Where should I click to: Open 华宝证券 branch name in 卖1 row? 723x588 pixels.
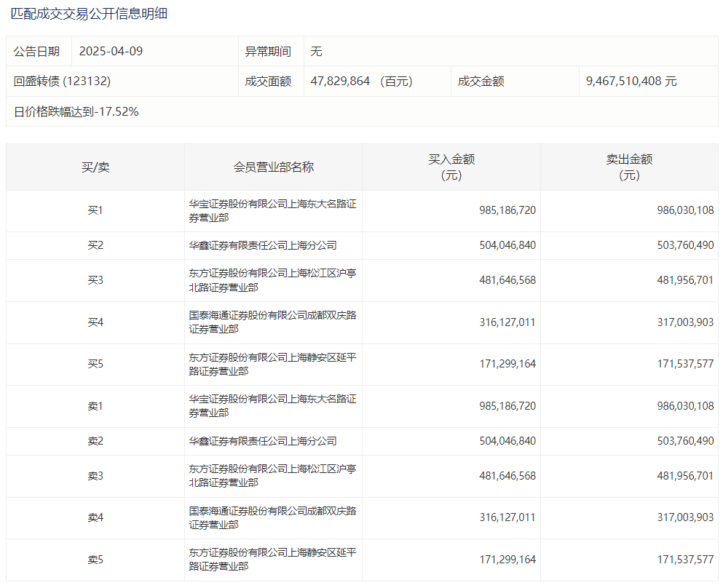(272, 406)
